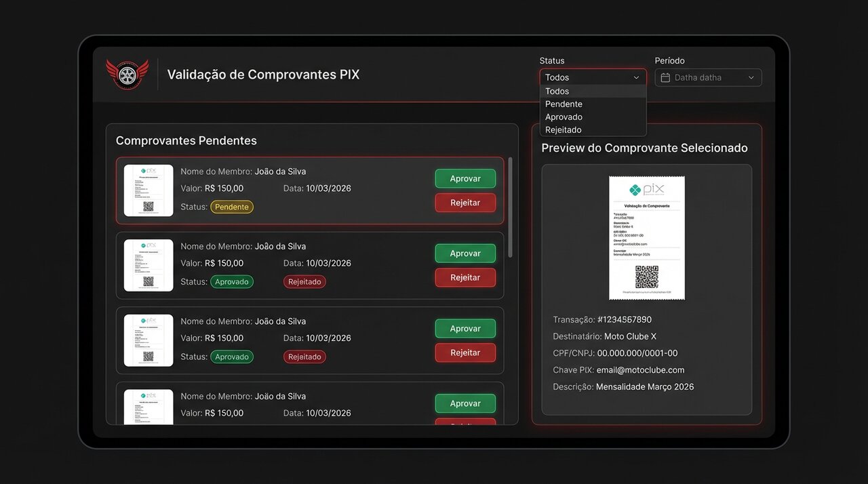
Task: Click the calendar icon in Período field
Action: coord(665,78)
